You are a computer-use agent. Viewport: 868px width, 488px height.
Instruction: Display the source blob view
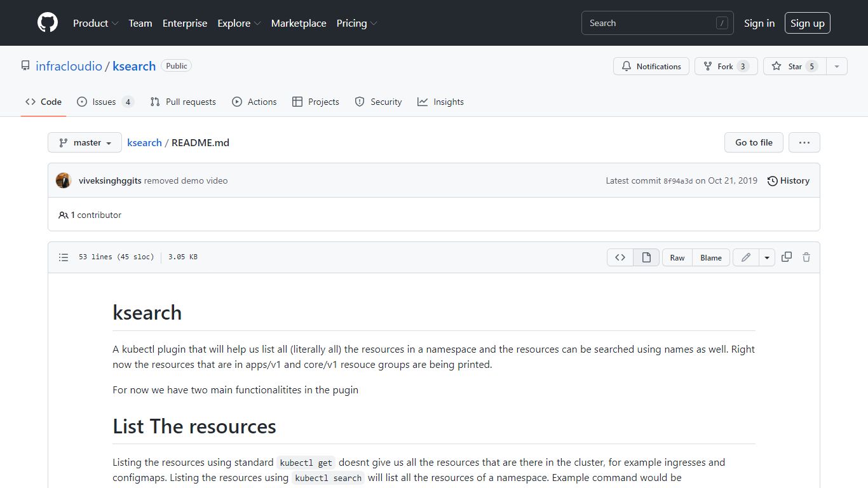point(620,257)
